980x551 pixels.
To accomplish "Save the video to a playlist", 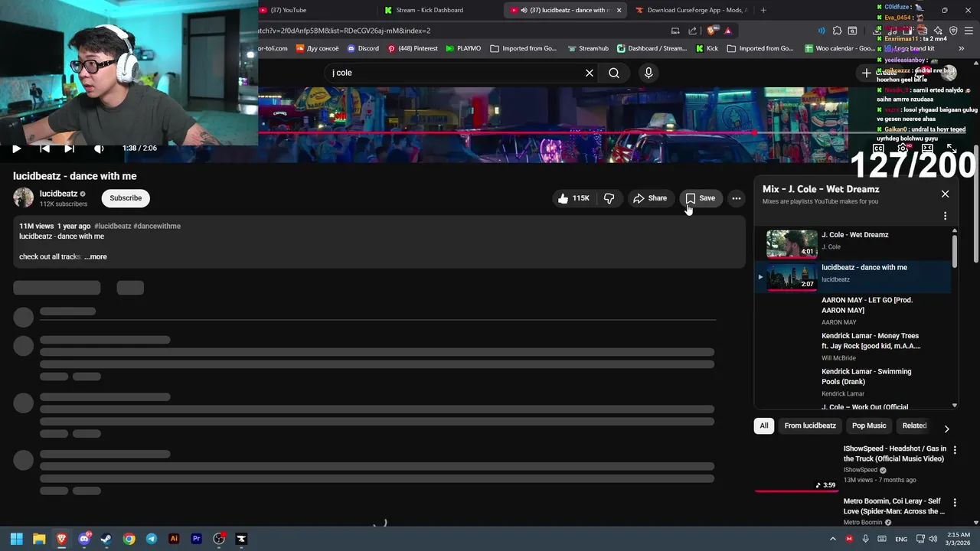I will pyautogui.click(x=700, y=198).
